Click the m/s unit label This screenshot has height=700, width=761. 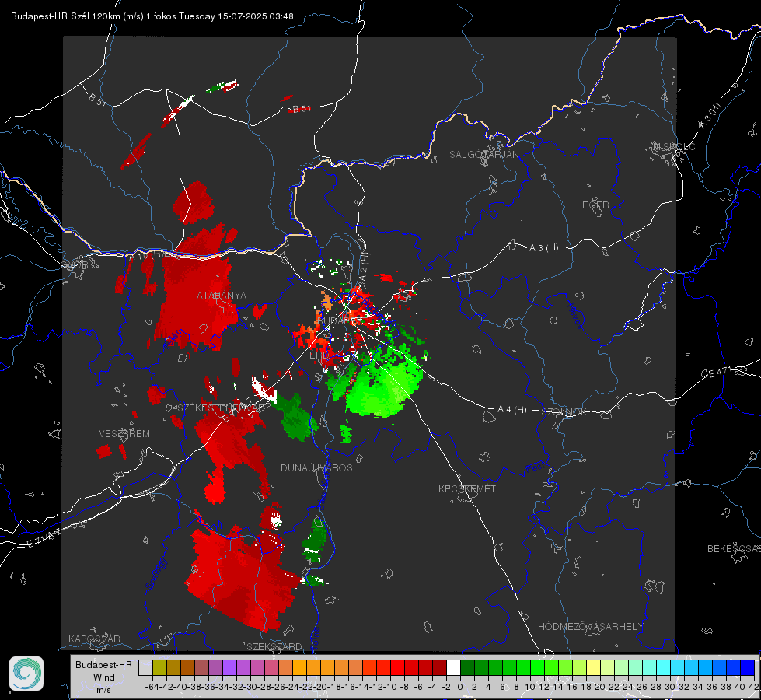tap(103, 690)
